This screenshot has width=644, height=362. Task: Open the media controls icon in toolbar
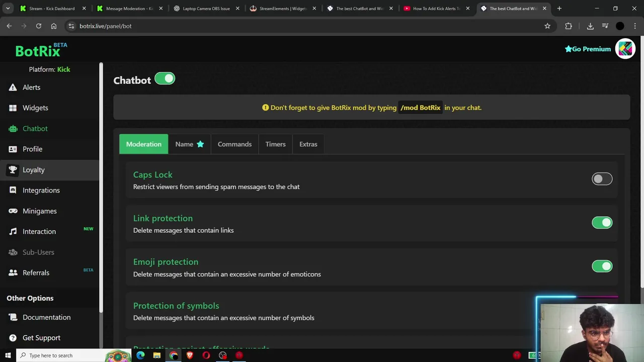[x=605, y=26]
